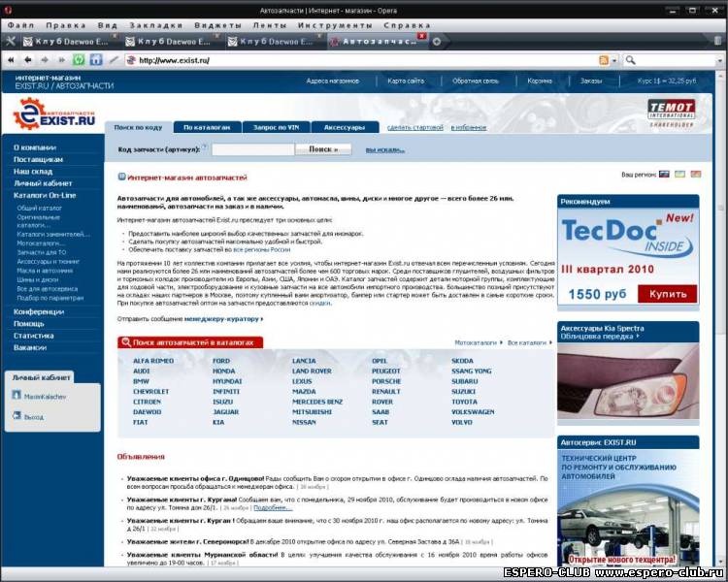The height and width of the screenshot is (582, 728).
Task: Open the Закладки menu
Action: 156,25
